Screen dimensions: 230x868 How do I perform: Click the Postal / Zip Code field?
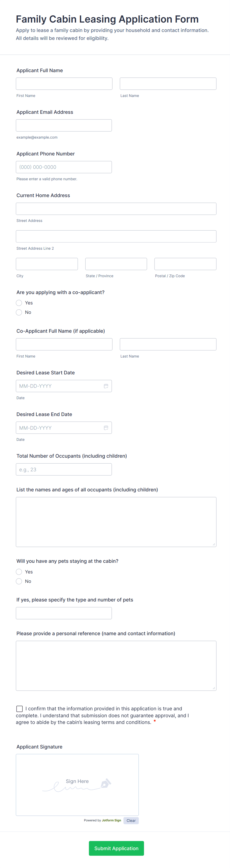tap(185, 264)
